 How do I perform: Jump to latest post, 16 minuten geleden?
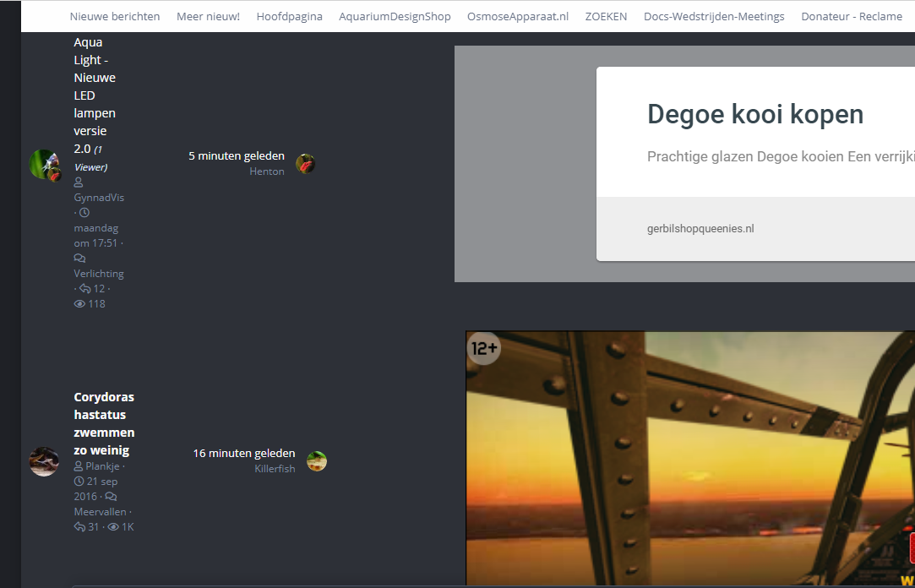click(244, 454)
